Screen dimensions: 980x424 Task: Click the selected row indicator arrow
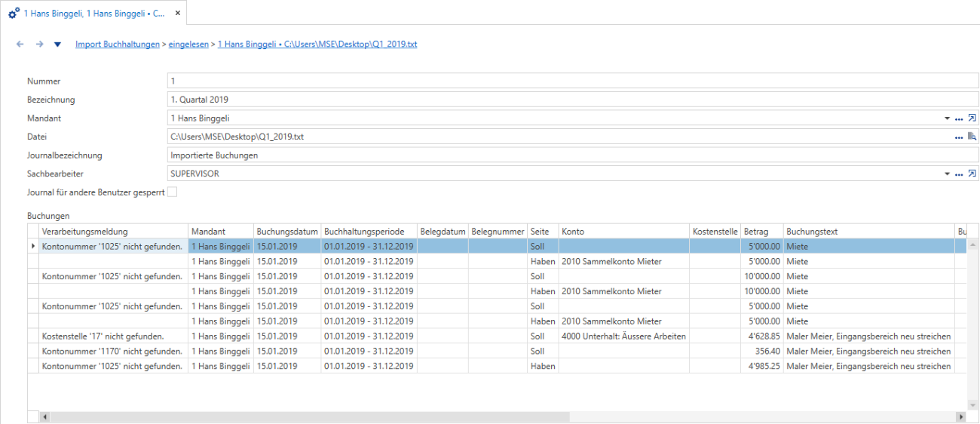click(33, 246)
